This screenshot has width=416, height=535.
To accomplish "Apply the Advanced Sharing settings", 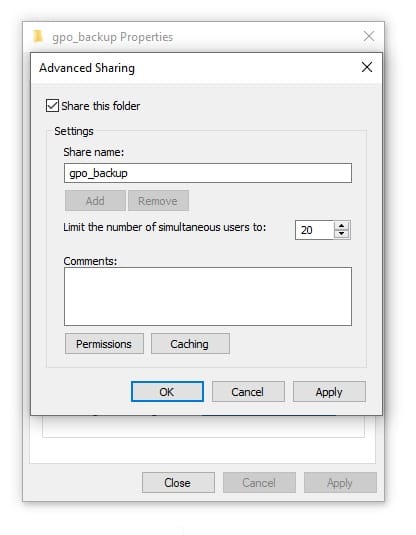I will [x=329, y=392].
